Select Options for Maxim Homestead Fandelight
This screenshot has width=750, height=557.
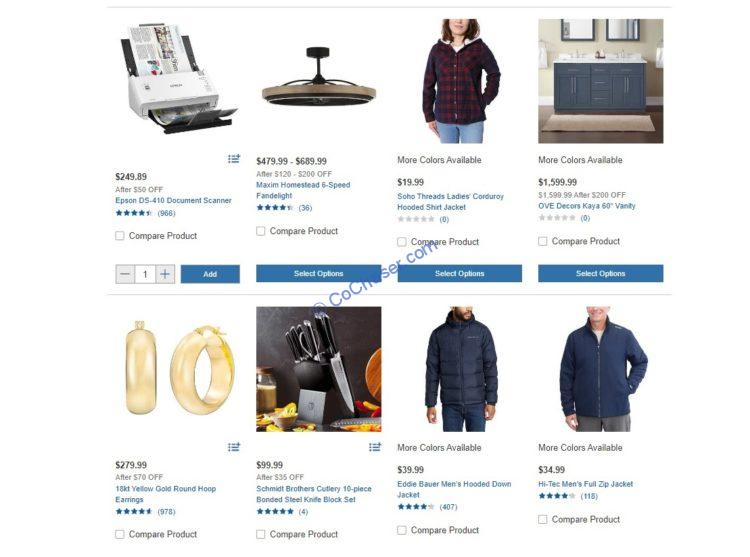click(319, 273)
